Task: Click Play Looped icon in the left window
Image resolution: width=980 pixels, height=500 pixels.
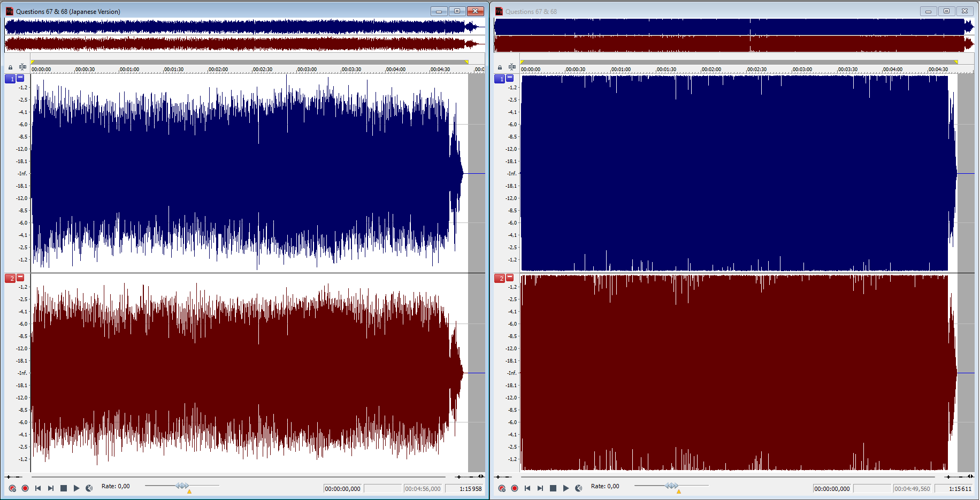Action: point(89,488)
